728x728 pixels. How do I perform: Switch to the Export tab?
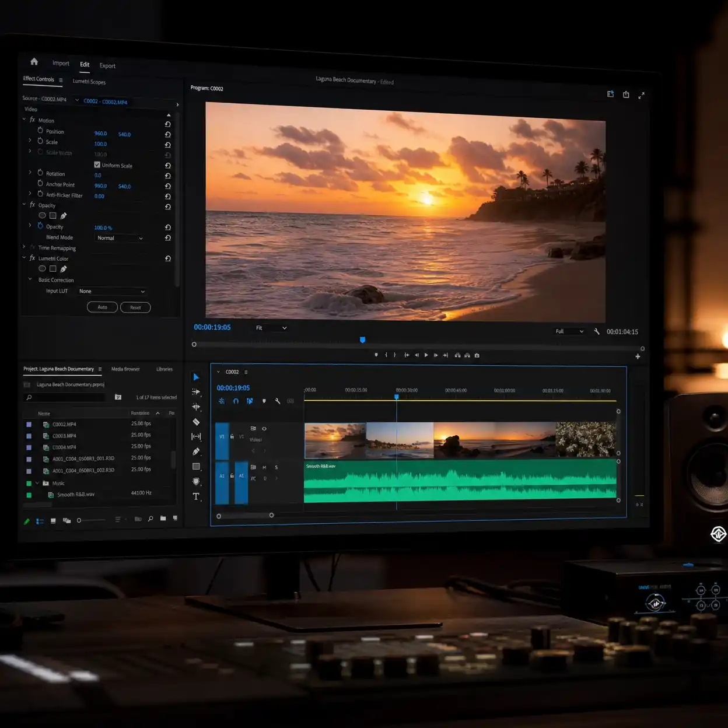tap(107, 66)
